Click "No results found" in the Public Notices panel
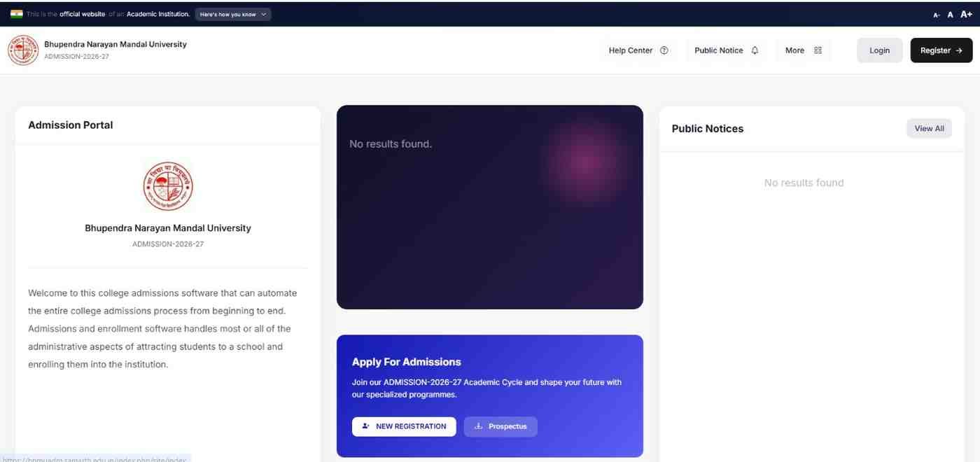 click(804, 183)
